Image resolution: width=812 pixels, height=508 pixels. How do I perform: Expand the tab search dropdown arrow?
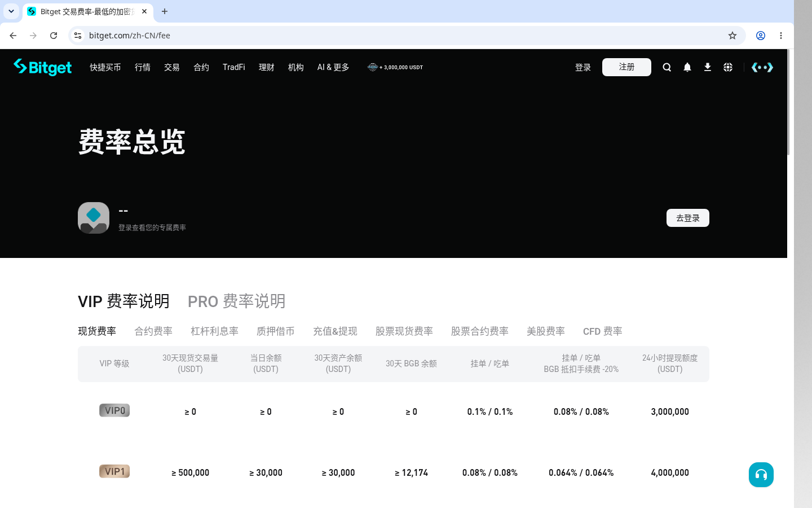(x=11, y=11)
